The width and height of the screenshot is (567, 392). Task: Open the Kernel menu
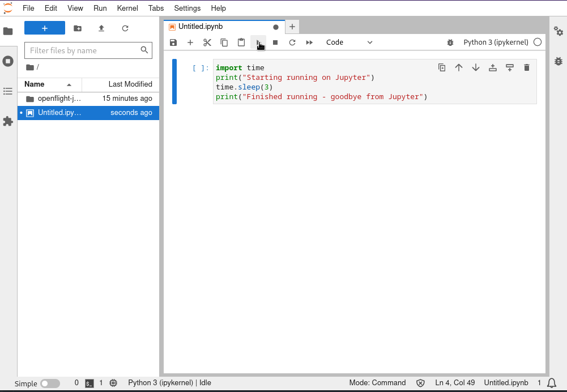[127, 8]
